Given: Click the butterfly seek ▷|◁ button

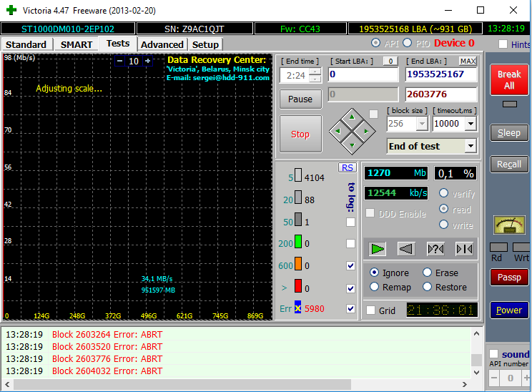Looking at the screenshot, I should point(464,249).
